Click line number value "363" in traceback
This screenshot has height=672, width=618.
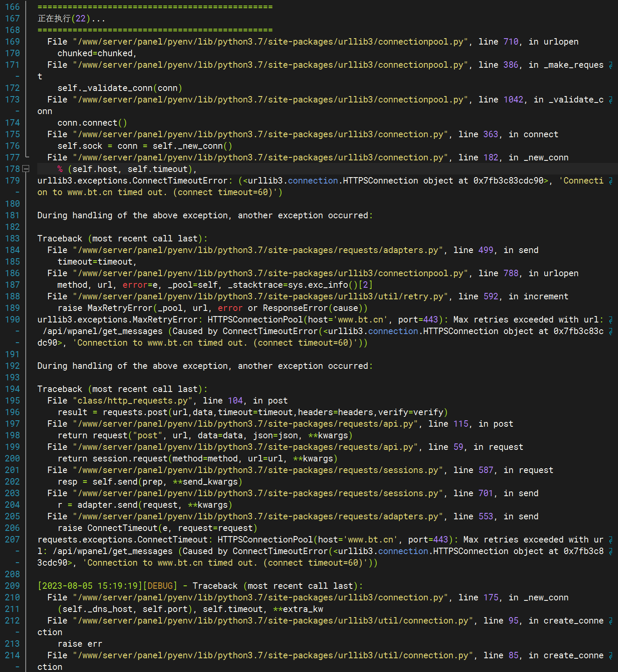click(x=491, y=134)
